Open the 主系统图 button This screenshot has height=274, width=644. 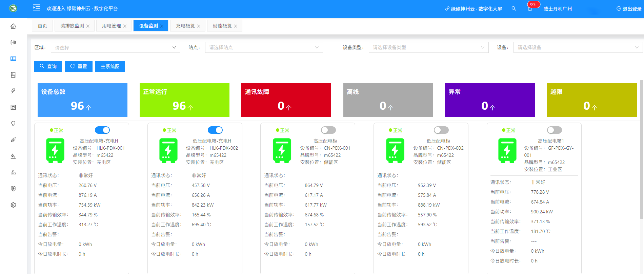[x=110, y=66]
